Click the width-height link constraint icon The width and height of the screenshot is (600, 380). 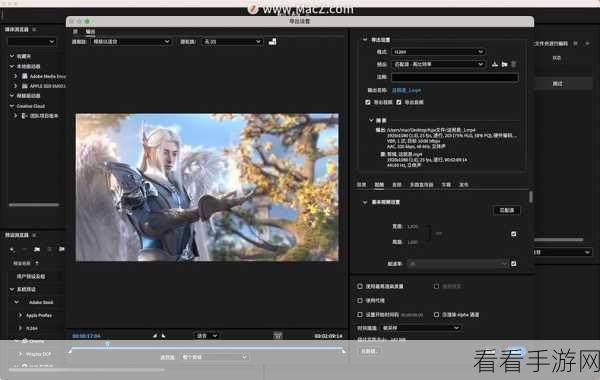tap(439, 233)
